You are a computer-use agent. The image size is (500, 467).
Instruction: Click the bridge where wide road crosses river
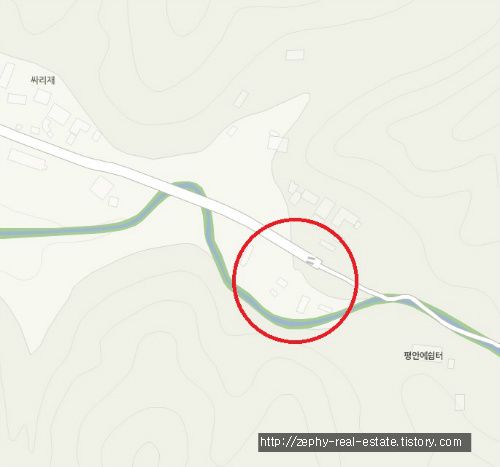coord(182,191)
